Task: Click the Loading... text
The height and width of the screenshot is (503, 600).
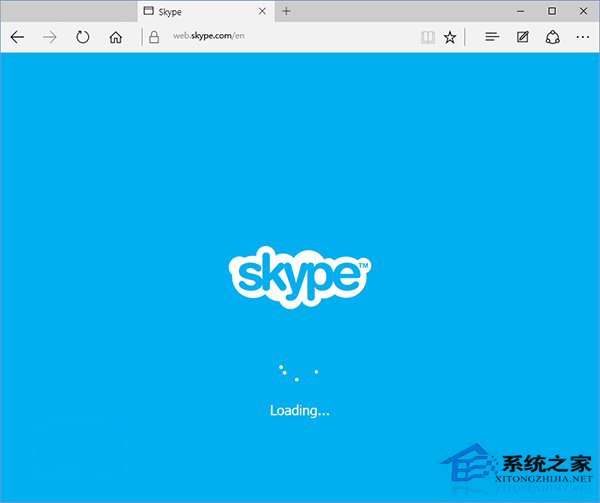Action: pyautogui.click(x=299, y=410)
